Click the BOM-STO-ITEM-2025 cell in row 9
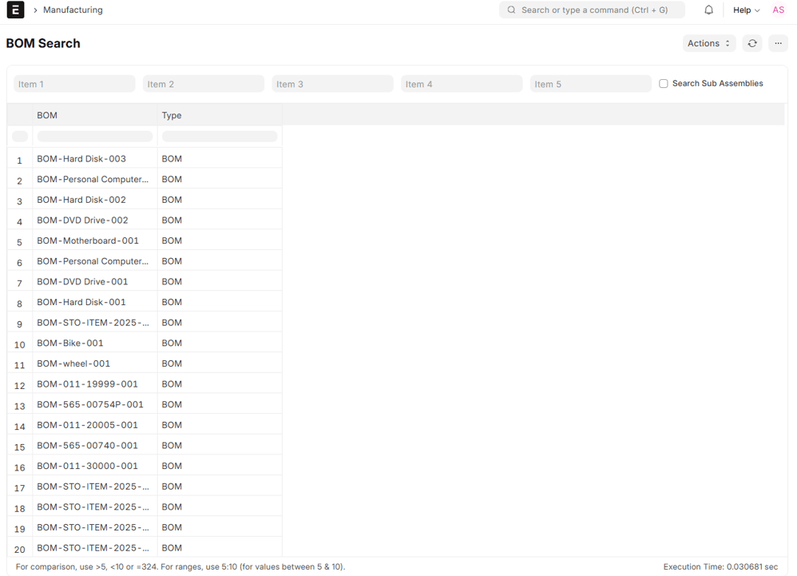 (x=95, y=322)
